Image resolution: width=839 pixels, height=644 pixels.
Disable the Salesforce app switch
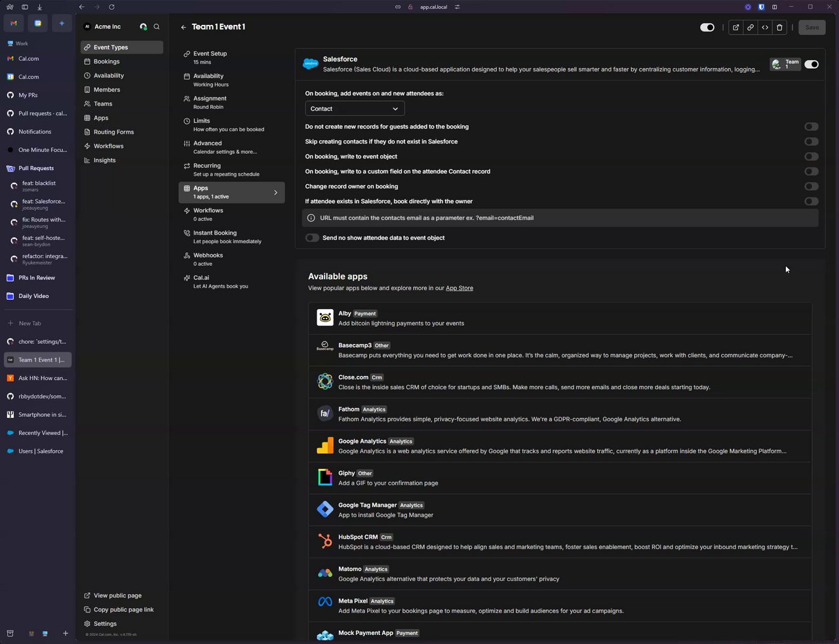tap(811, 64)
